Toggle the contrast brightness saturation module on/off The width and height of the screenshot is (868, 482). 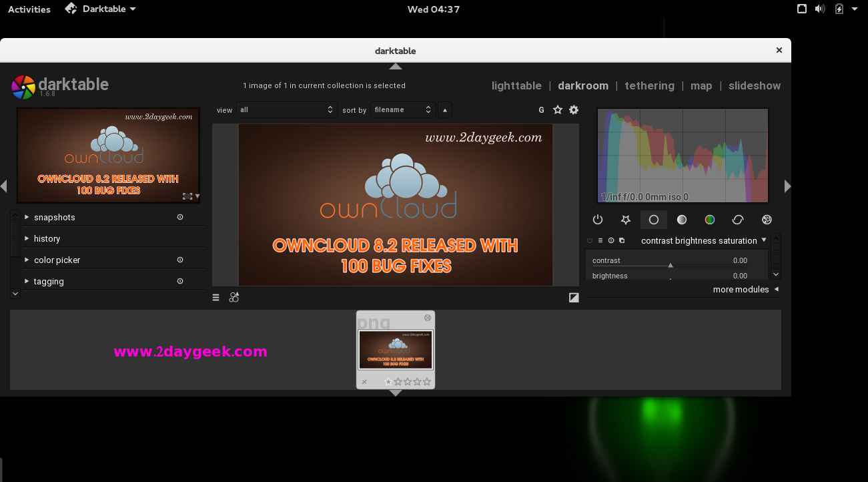click(x=590, y=240)
